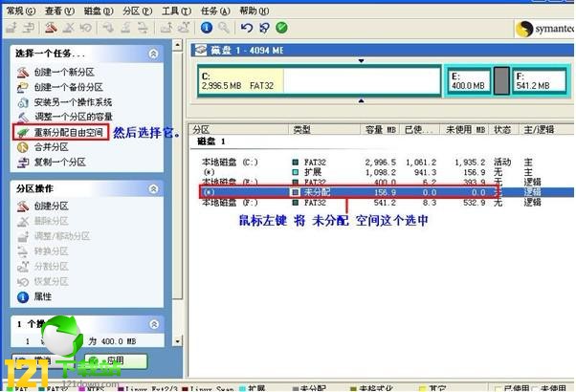Click the disk icon beside 磁盘 1 - 4094 MB
This screenshot has width=576, height=392.
(201, 50)
